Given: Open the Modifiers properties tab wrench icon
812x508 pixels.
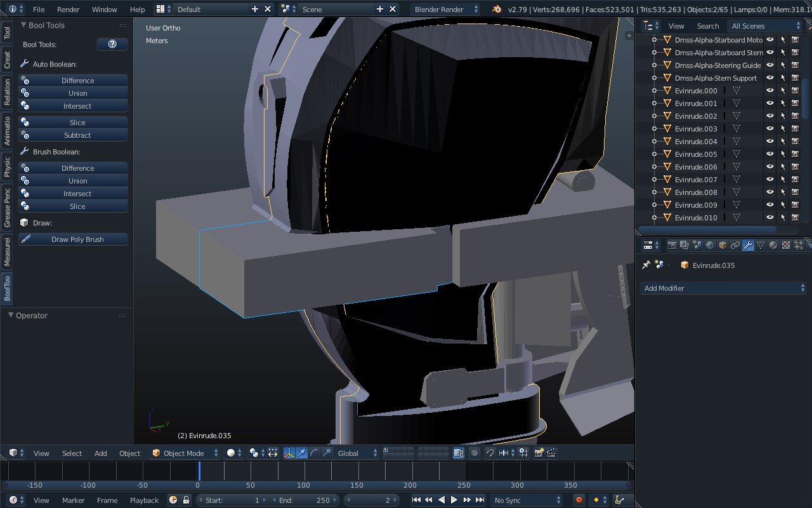Looking at the screenshot, I should coord(748,244).
